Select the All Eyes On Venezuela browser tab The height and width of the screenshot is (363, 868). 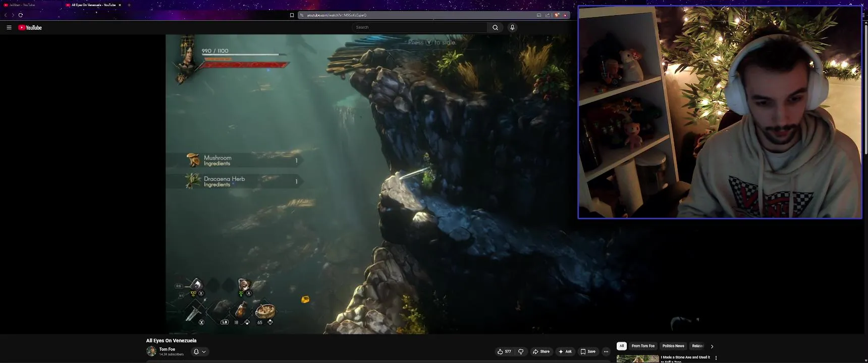(x=93, y=5)
